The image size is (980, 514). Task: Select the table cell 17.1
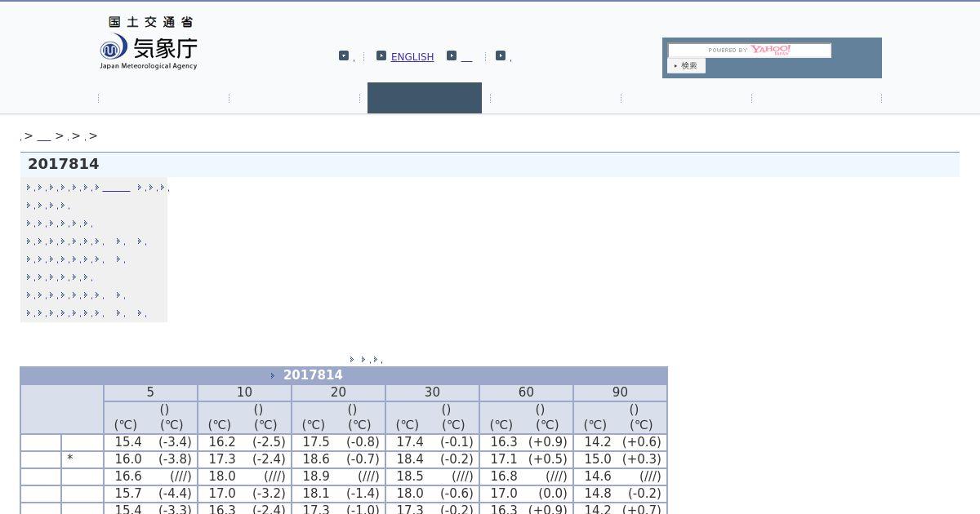tap(504, 459)
